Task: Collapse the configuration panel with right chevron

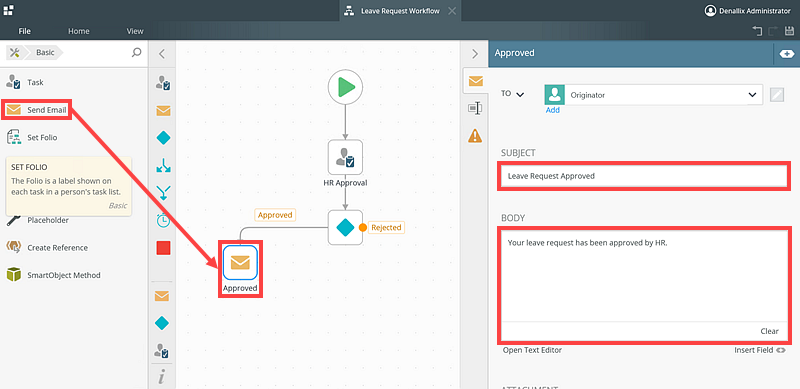Action: pos(474,54)
